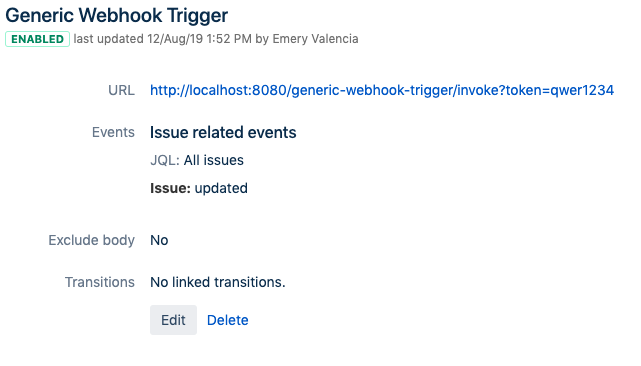Delete the webhook via Delete link
The width and height of the screenshot is (641, 366).
(228, 320)
